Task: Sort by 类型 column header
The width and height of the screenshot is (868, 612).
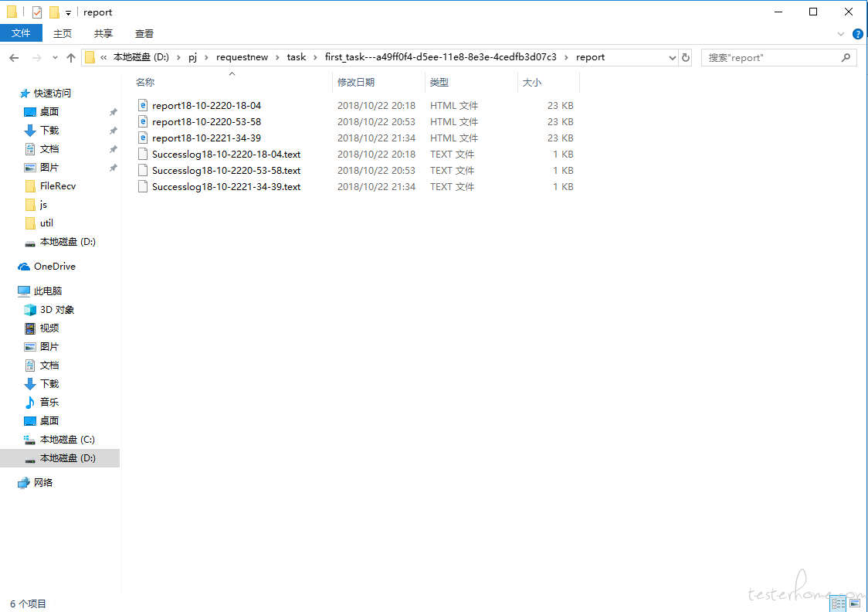Action: 439,83
